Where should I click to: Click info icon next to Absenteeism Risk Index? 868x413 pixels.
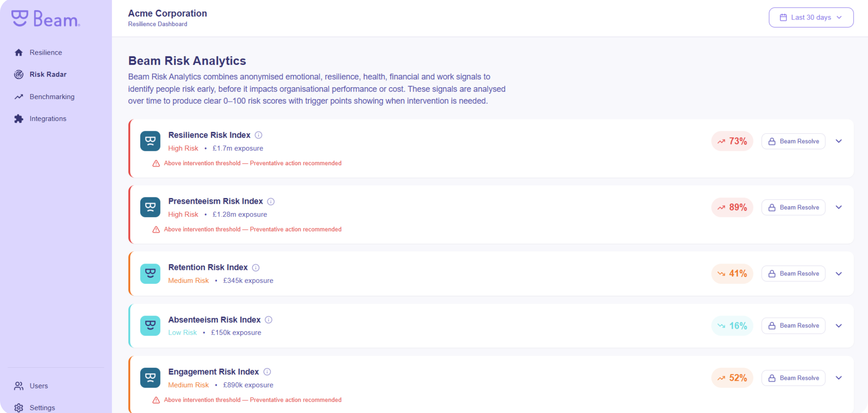point(269,320)
